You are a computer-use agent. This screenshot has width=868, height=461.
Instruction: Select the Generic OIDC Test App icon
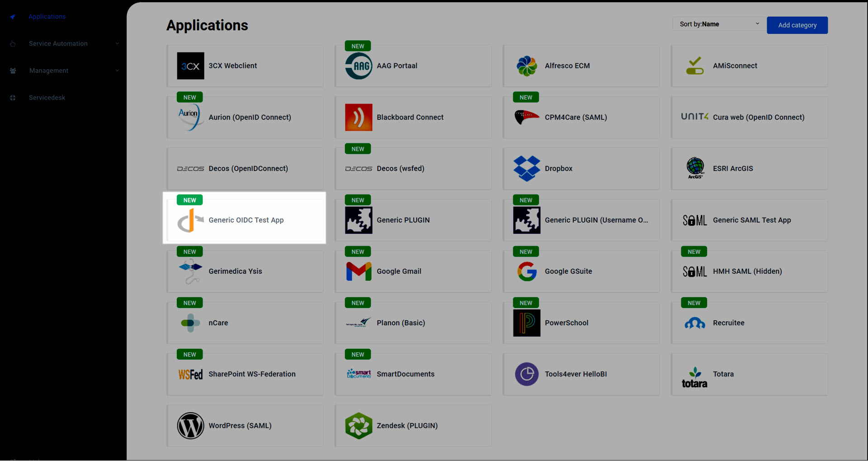190,220
